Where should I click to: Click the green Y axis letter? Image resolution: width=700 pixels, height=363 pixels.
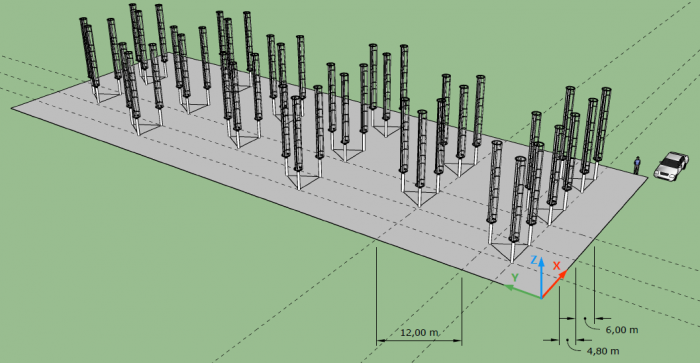pos(515,278)
